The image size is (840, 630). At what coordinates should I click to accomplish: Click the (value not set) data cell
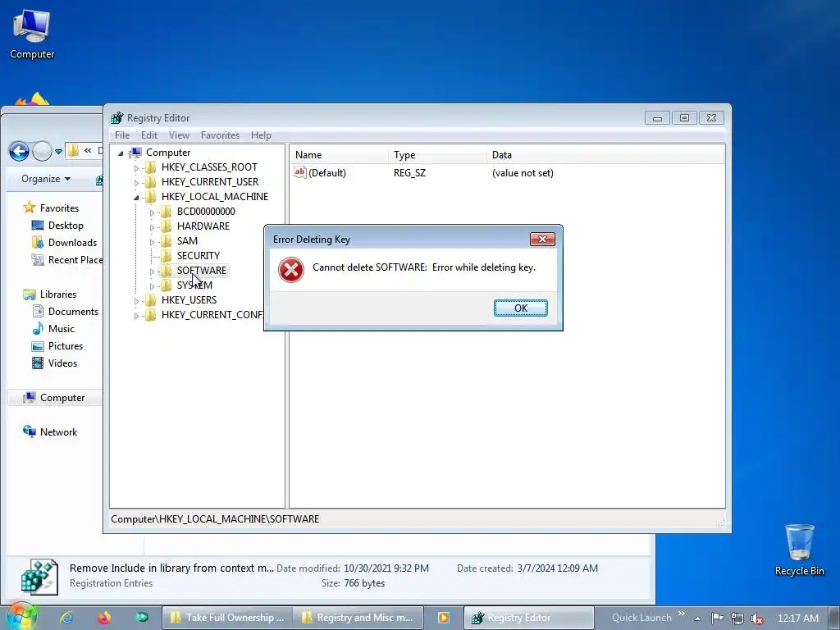(x=523, y=173)
